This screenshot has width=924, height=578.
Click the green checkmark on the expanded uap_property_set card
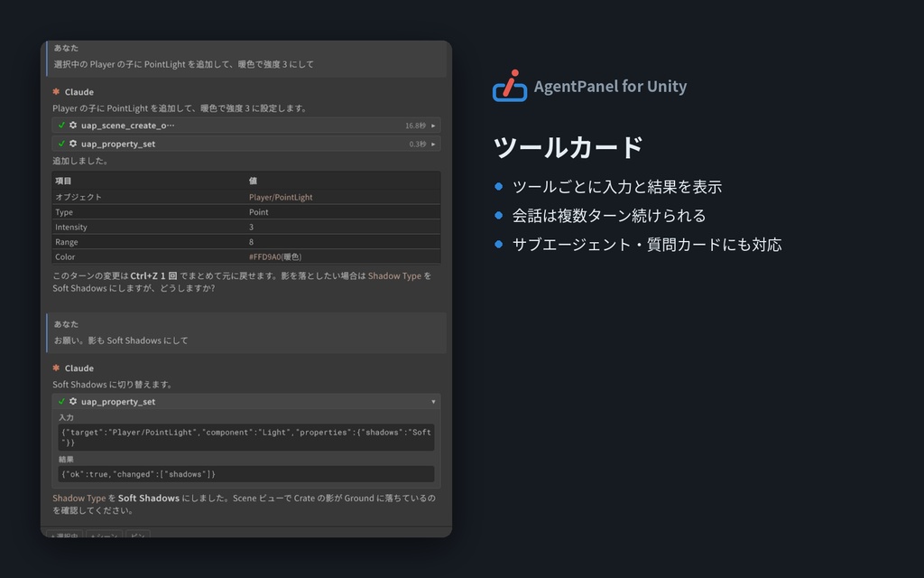click(x=61, y=401)
